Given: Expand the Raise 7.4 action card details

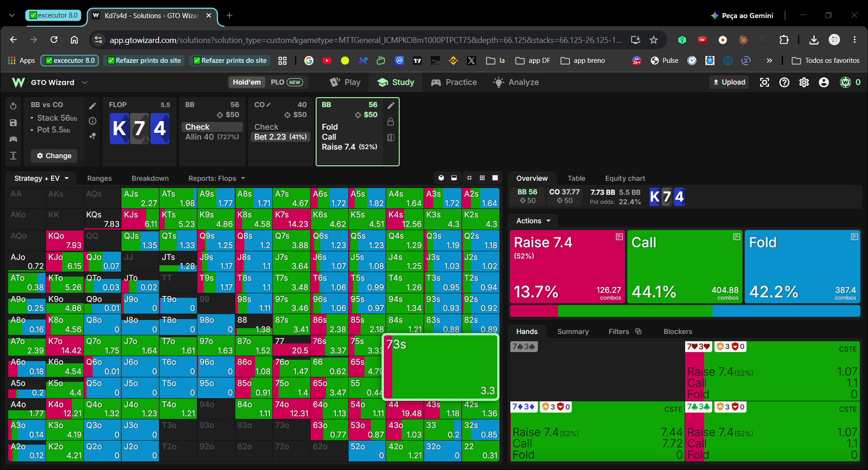Looking at the screenshot, I should pos(619,237).
